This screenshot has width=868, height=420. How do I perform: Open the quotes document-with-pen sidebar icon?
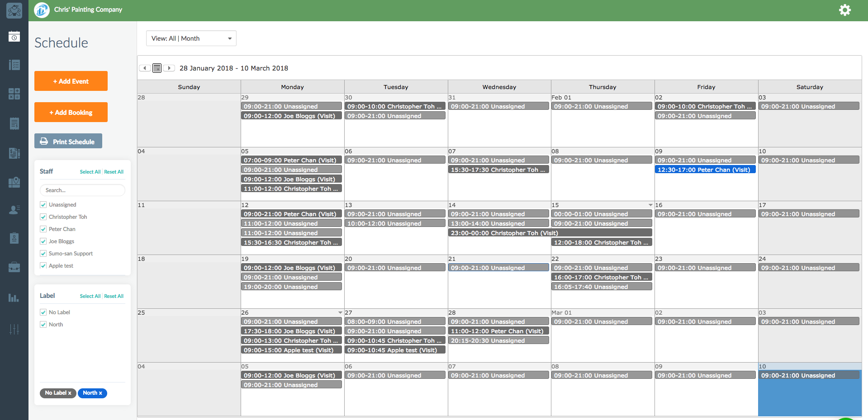click(14, 153)
